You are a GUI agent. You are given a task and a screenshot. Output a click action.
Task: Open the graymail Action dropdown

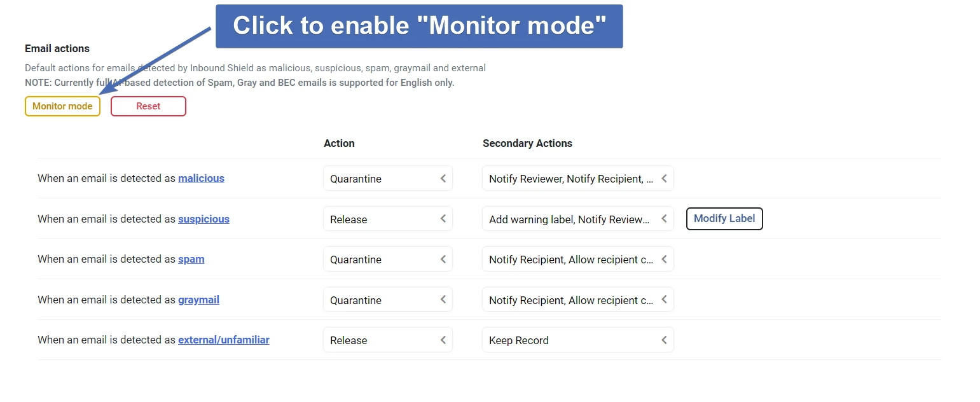click(387, 300)
